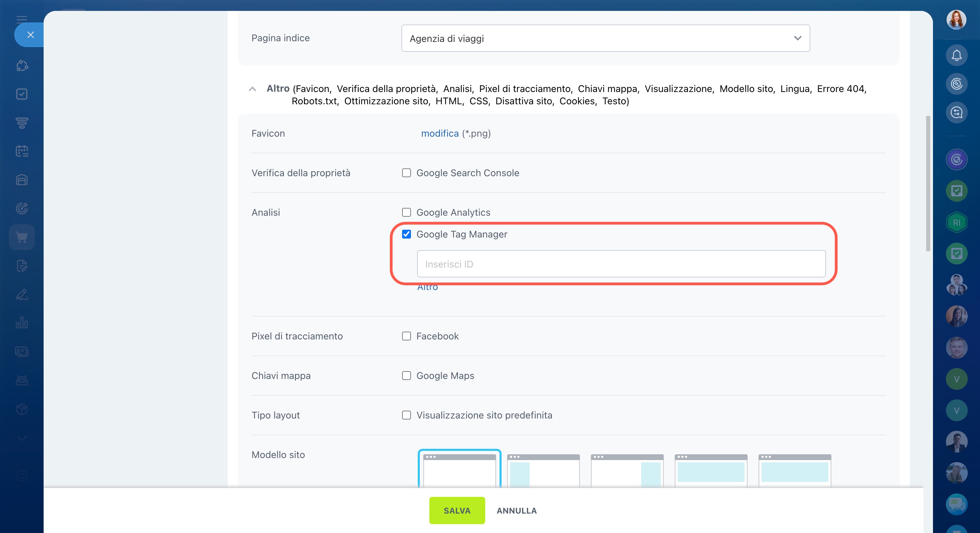Image resolution: width=980 pixels, height=533 pixels.
Task: Select the second site template thumbnail
Action: click(543, 470)
